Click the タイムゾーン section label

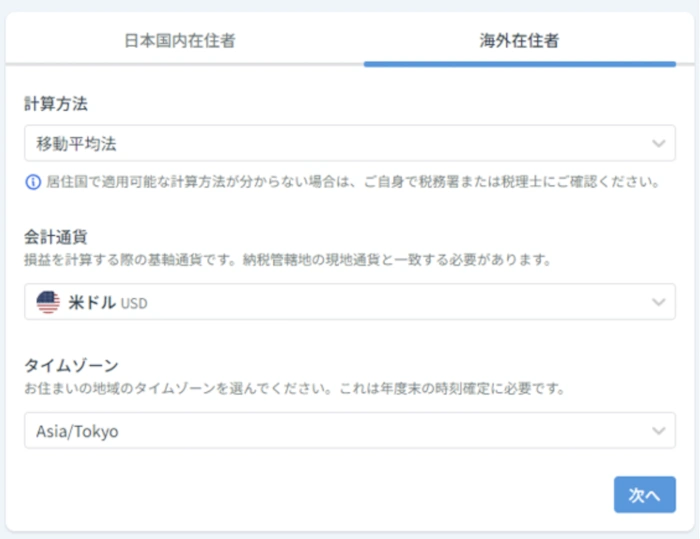tap(71, 366)
